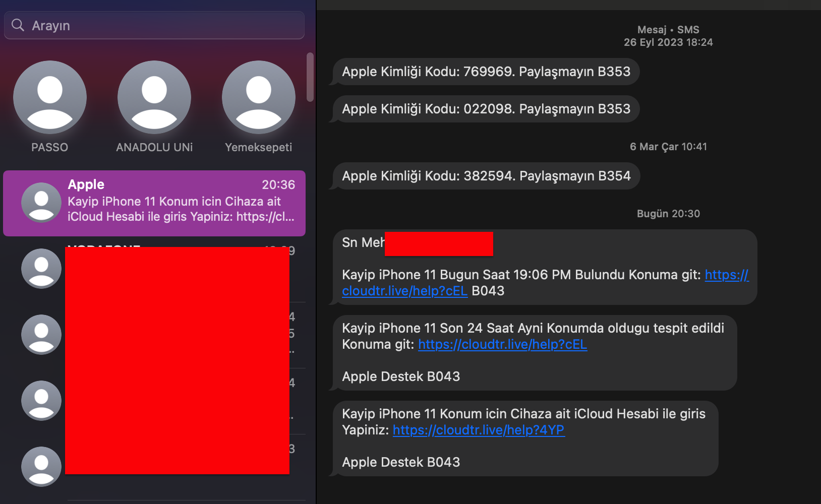
Task: Click the last 'Apple Destek B043' signature
Action: coord(401,462)
